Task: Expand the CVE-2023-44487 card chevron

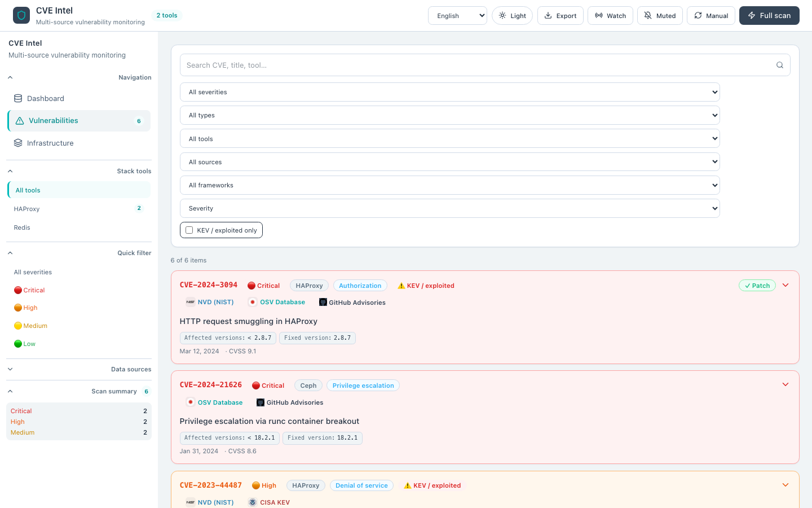Action: click(x=785, y=485)
